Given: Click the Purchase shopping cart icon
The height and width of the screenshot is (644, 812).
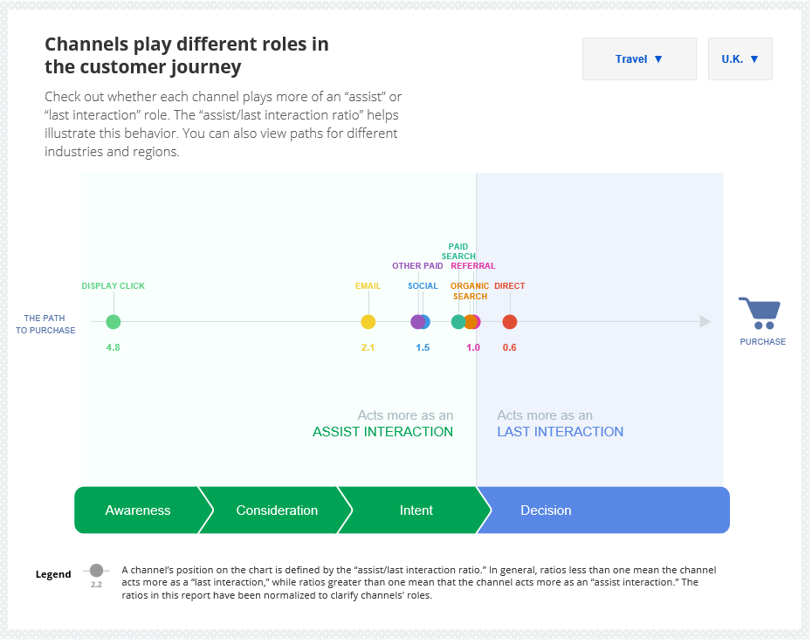Looking at the screenshot, I should tap(760, 312).
